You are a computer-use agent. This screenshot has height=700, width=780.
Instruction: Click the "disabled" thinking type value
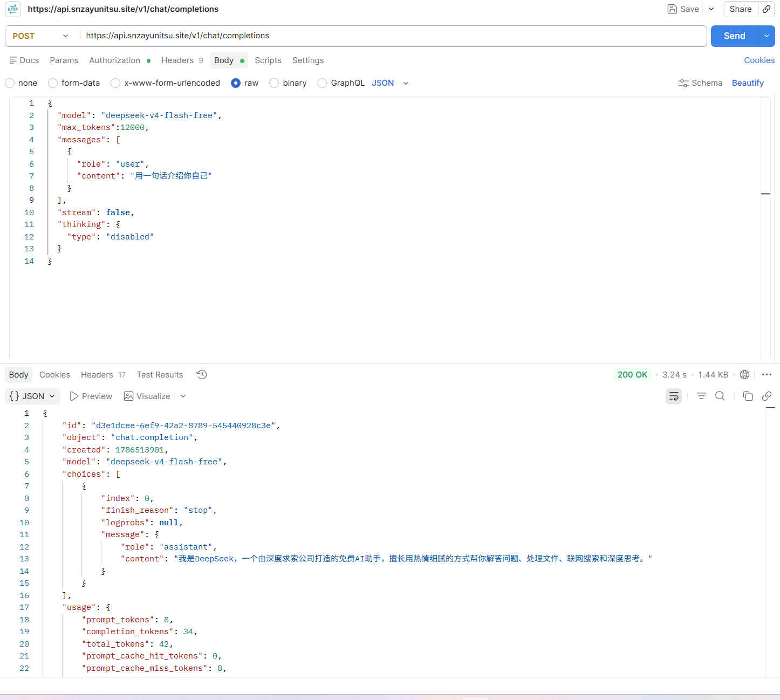point(130,237)
